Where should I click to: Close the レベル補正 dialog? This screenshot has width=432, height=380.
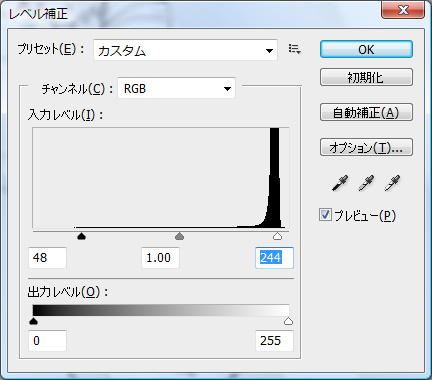[403, 9]
